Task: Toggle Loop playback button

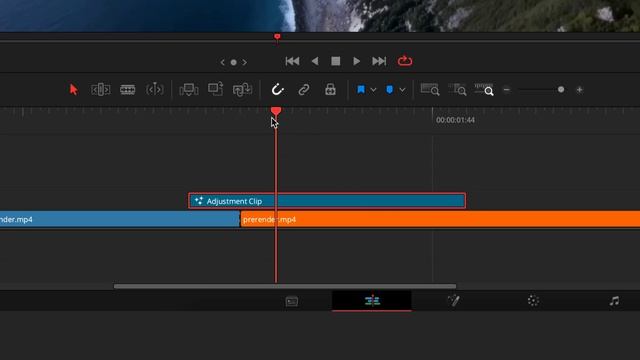Action: 405,61
